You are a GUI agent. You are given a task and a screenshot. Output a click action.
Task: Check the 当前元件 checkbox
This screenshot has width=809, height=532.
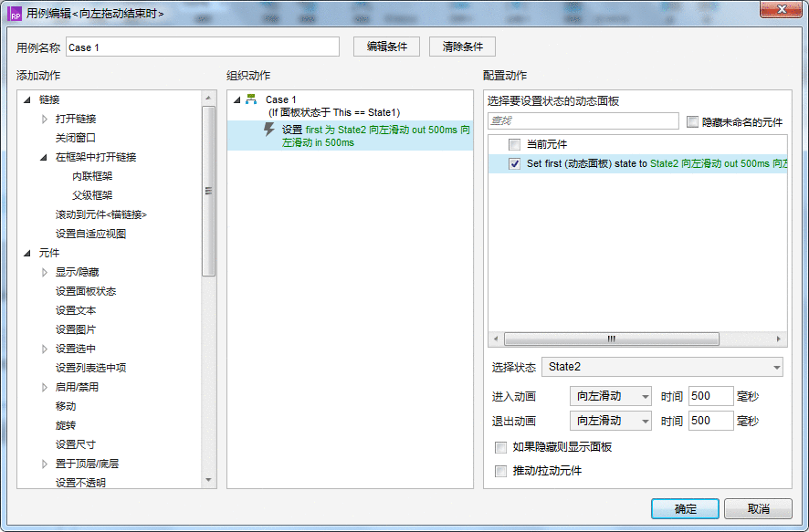[514, 144]
